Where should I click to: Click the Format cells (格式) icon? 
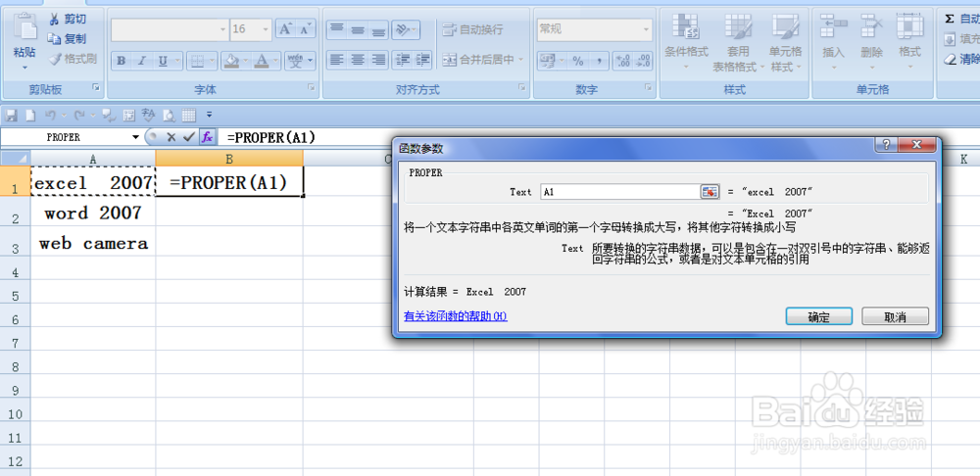point(909,26)
